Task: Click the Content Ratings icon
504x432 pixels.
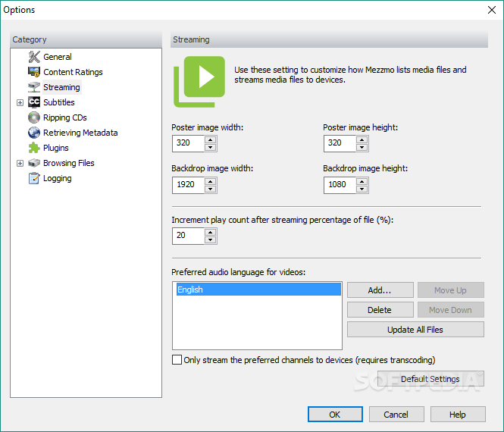Action: (x=34, y=72)
